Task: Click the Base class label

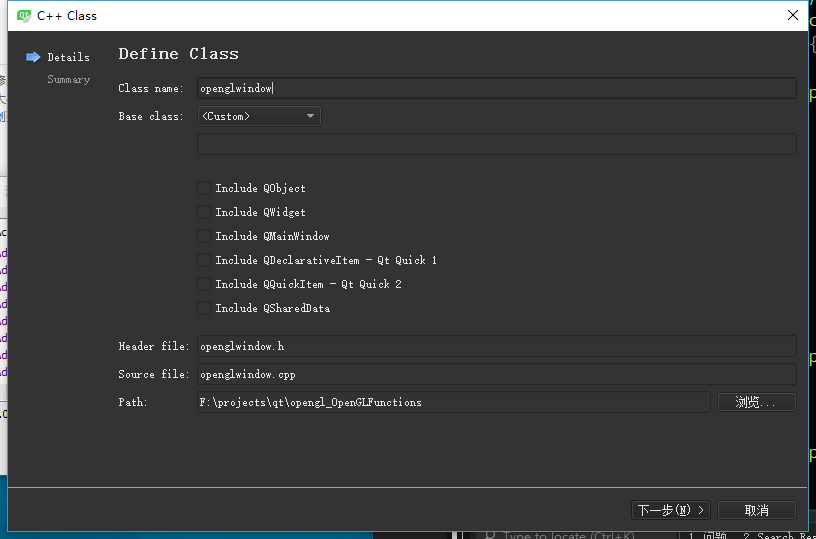Action: tap(151, 117)
